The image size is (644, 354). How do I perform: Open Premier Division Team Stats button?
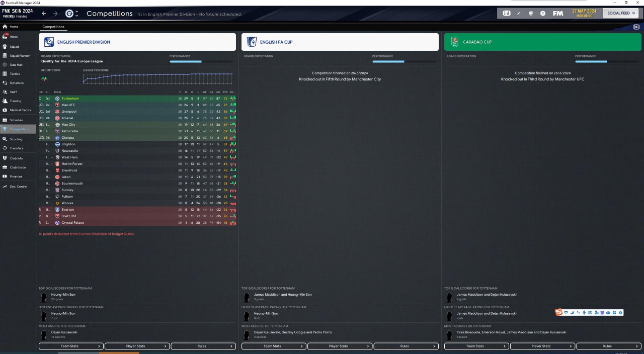(x=71, y=346)
